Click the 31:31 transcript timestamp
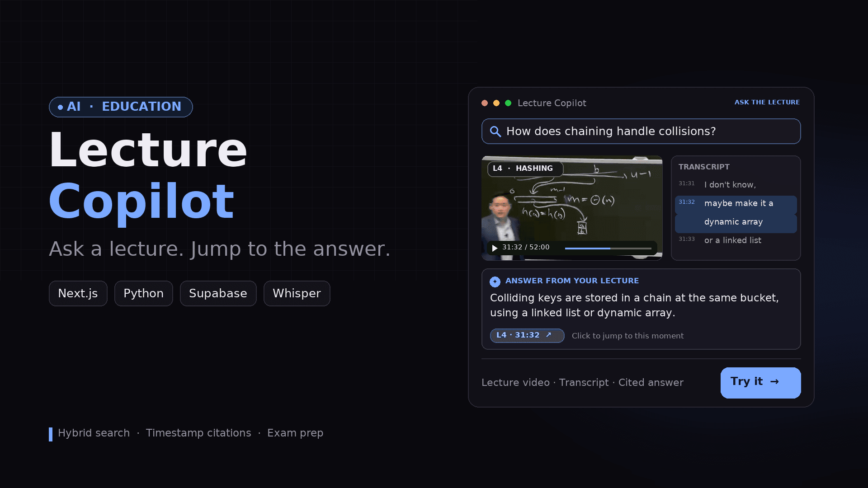 pyautogui.click(x=686, y=183)
